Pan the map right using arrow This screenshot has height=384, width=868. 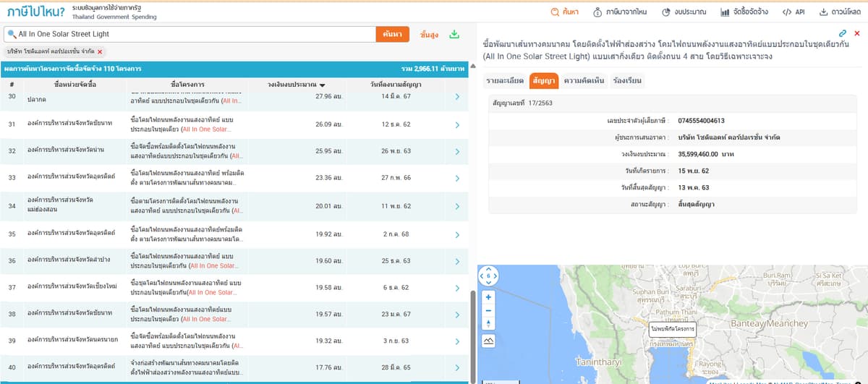coord(496,276)
